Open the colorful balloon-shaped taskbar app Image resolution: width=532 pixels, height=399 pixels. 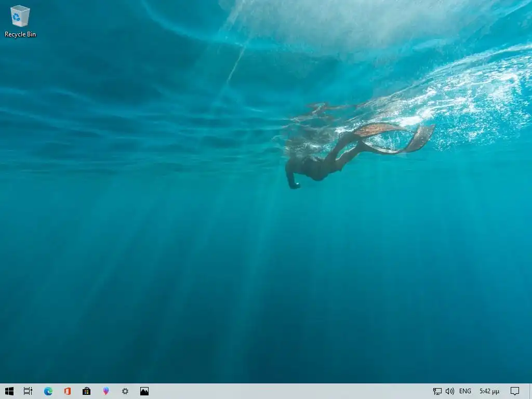pos(106,391)
